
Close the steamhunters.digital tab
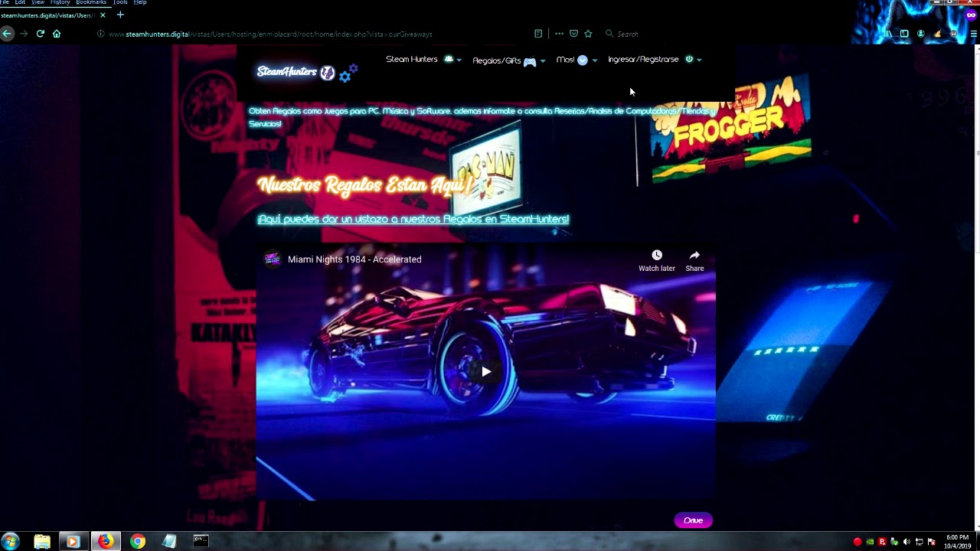click(103, 15)
